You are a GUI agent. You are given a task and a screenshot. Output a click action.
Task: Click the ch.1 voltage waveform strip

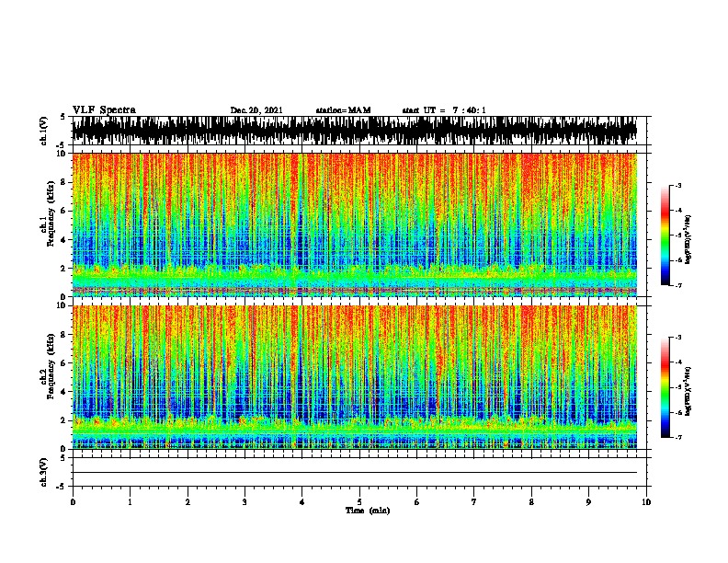pyautogui.click(x=355, y=131)
